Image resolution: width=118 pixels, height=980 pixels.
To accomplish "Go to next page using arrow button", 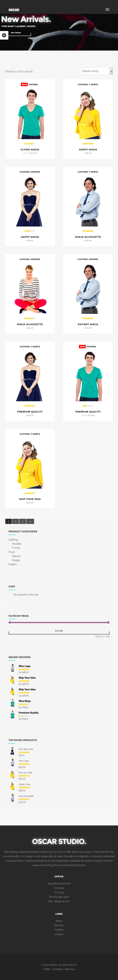I will click(30, 521).
